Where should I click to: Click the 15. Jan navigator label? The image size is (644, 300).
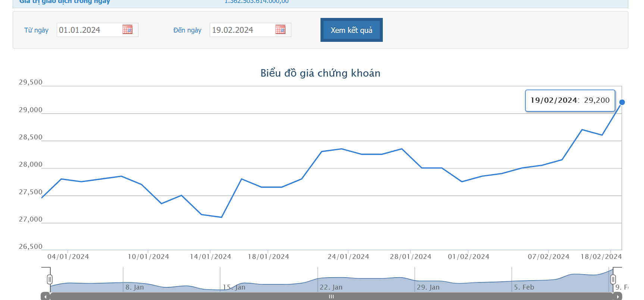click(x=234, y=287)
